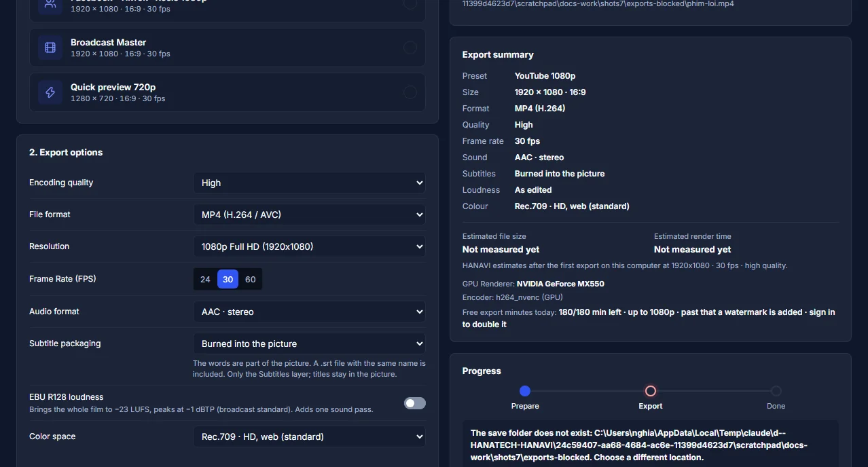The height and width of the screenshot is (467, 868).
Task: Switch frame rate to 60 fps
Action: (251, 279)
